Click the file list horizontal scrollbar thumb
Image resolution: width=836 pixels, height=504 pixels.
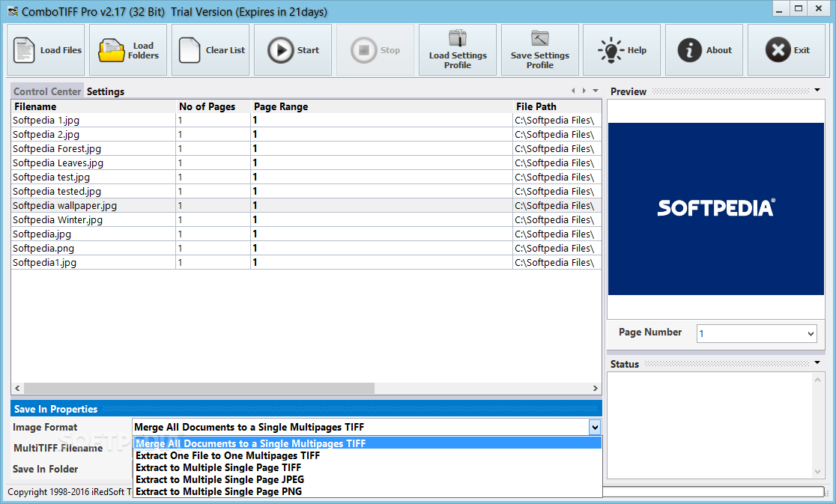(x=199, y=389)
